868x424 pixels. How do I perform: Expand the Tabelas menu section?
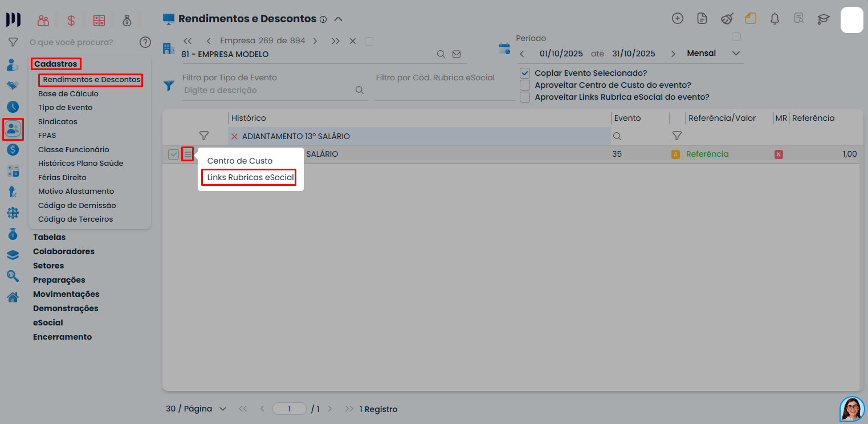[x=49, y=237]
